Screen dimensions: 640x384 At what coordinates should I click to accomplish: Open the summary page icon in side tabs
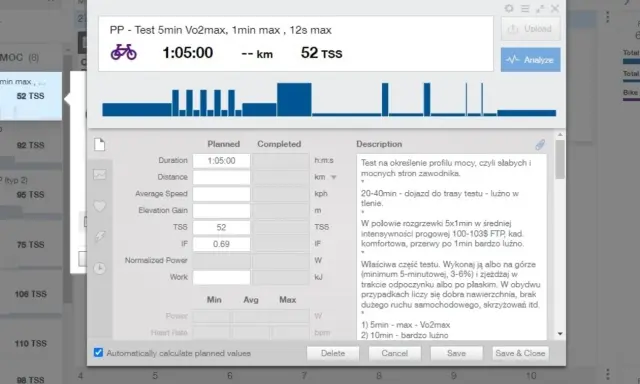[100, 144]
